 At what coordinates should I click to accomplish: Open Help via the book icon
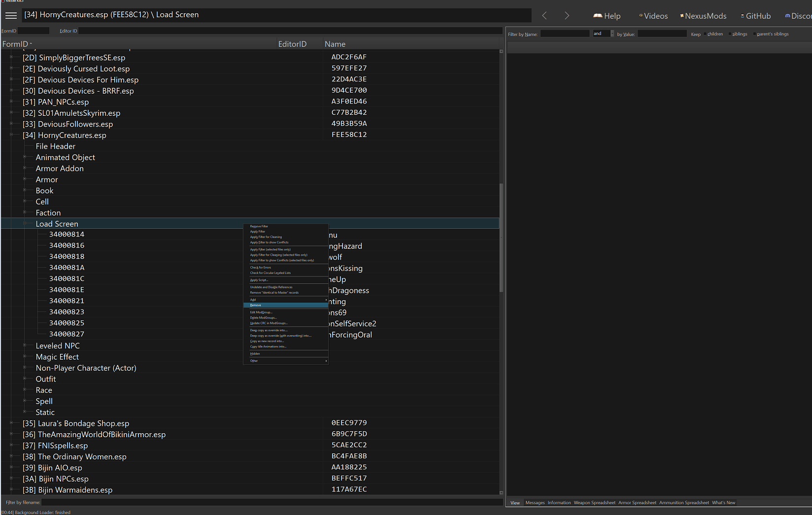point(598,16)
